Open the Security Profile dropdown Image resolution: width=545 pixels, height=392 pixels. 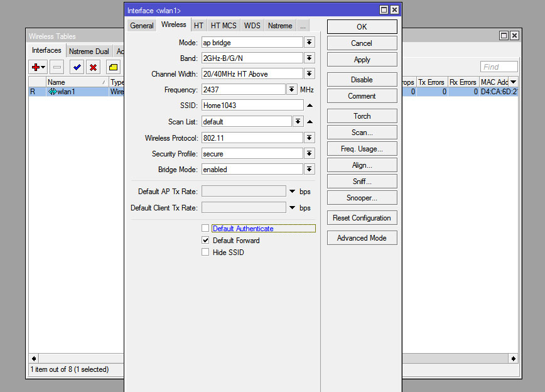click(x=309, y=154)
